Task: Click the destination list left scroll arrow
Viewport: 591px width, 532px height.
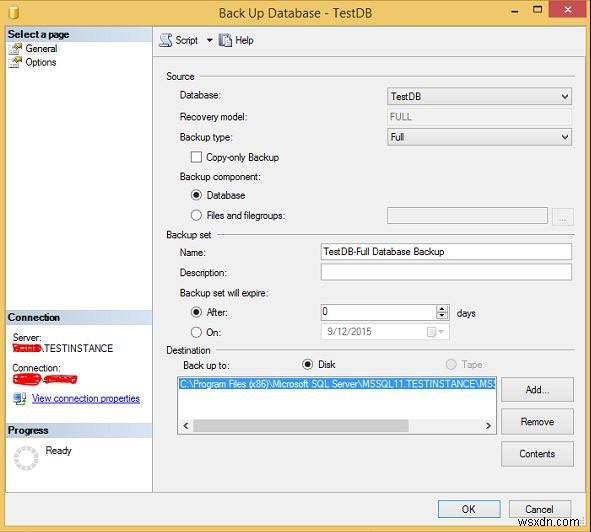Action: (x=186, y=426)
